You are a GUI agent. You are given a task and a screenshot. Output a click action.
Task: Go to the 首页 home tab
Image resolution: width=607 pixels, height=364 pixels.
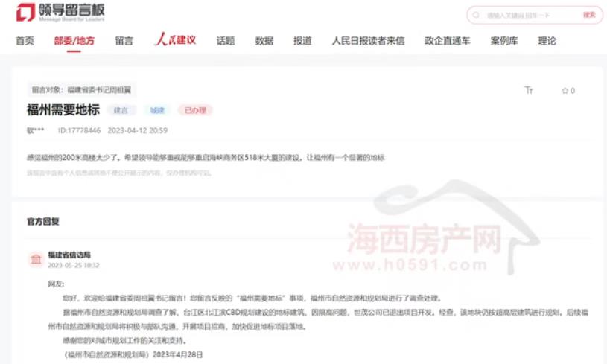tap(25, 41)
